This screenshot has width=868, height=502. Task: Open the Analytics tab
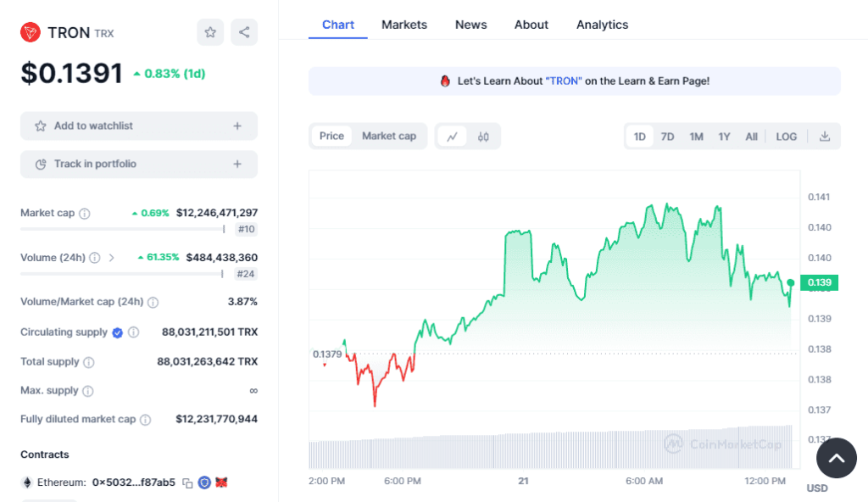pos(602,25)
